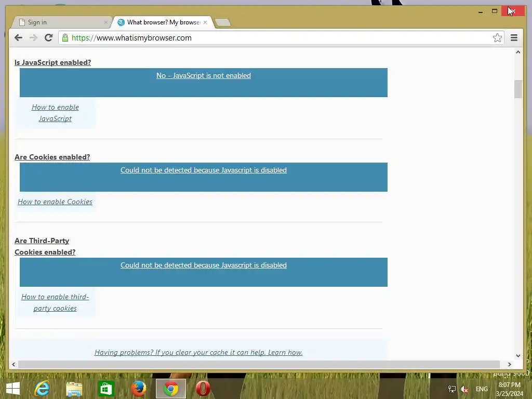The image size is (532, 399).
Task: Click the vertical scrollbar down arrow
Action: click(518, 355)
